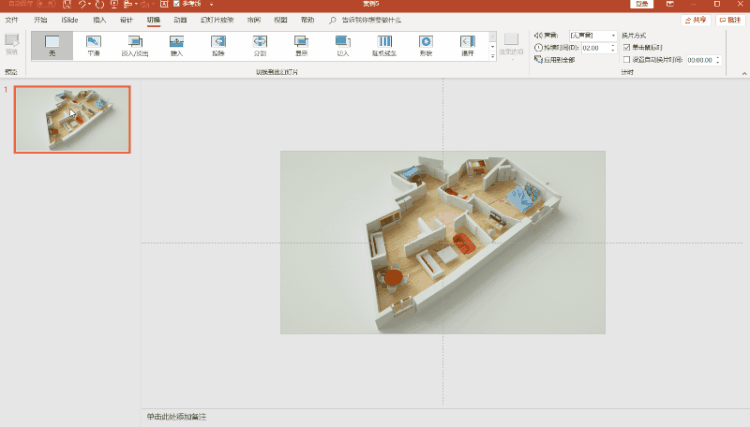This screenshot has width=750, height=427.
Task: Apply the Fade (淡入/淡出) transition
Action: tap(135, 46)
